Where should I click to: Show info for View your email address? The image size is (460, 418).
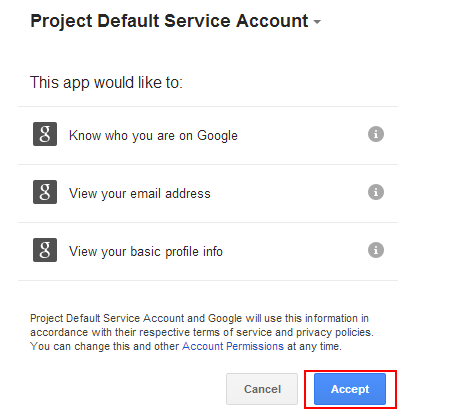coord(376,192)
